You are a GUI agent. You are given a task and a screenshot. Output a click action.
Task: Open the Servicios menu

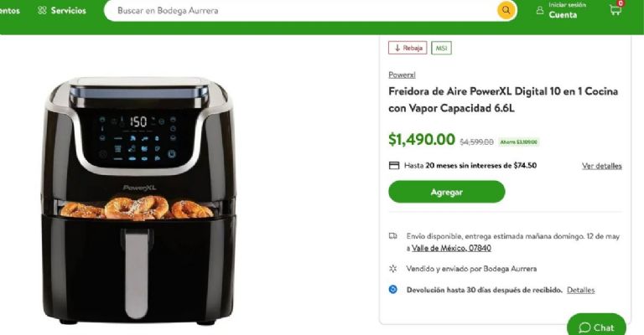click(61, 10)
